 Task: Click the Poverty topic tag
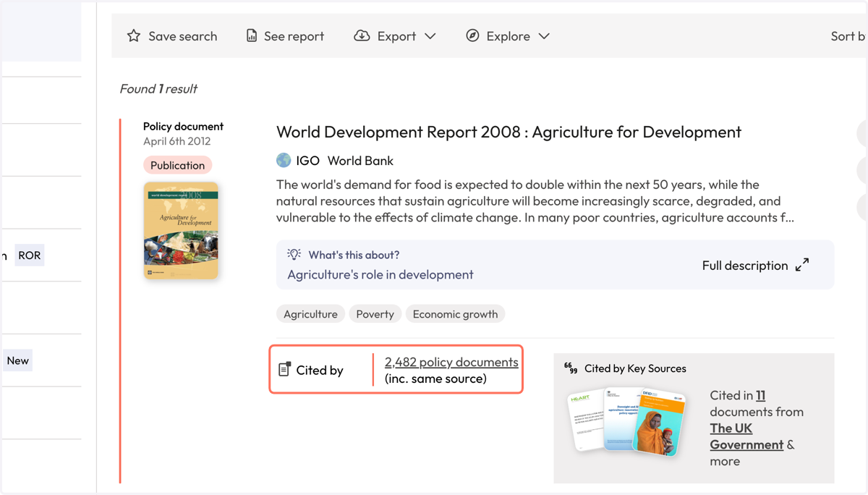[x=375, y=314]
